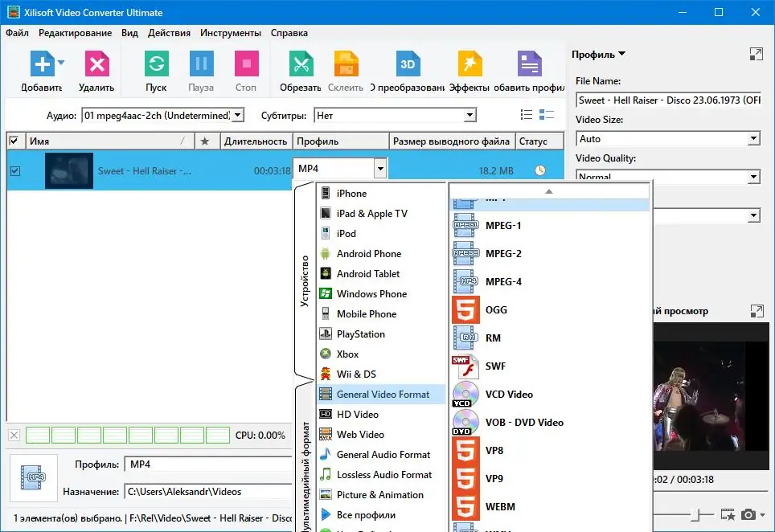Open the Video Quality Normal dropdown

[x=753, y=176]
